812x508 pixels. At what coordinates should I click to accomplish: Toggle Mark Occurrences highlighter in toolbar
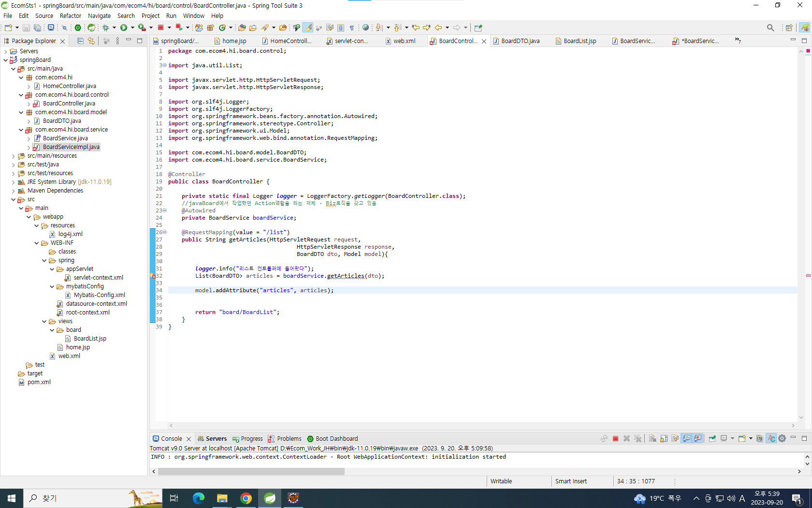[308, 28]
